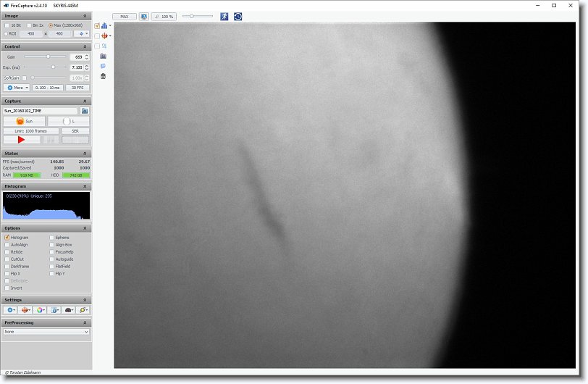Image resolution: width=588 pixels, height=384 pixels.
Task: Enable the Ephems option
Action: point(51,238)
